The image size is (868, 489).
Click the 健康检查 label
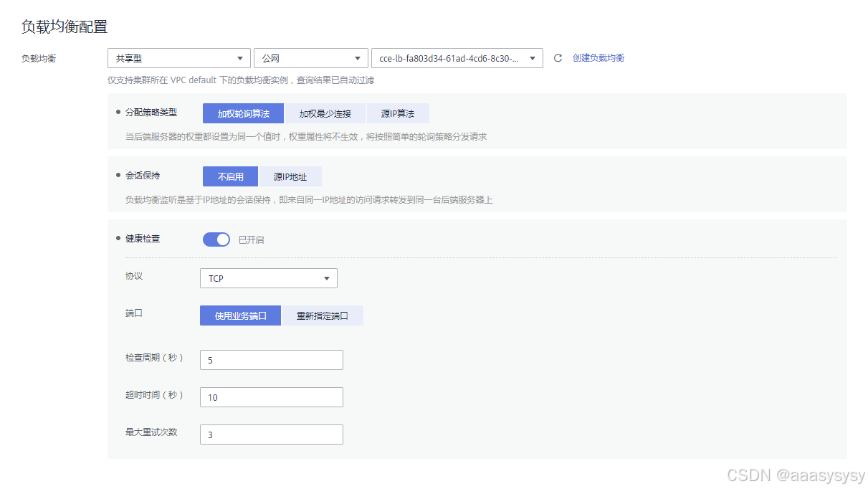coord(143,238)
